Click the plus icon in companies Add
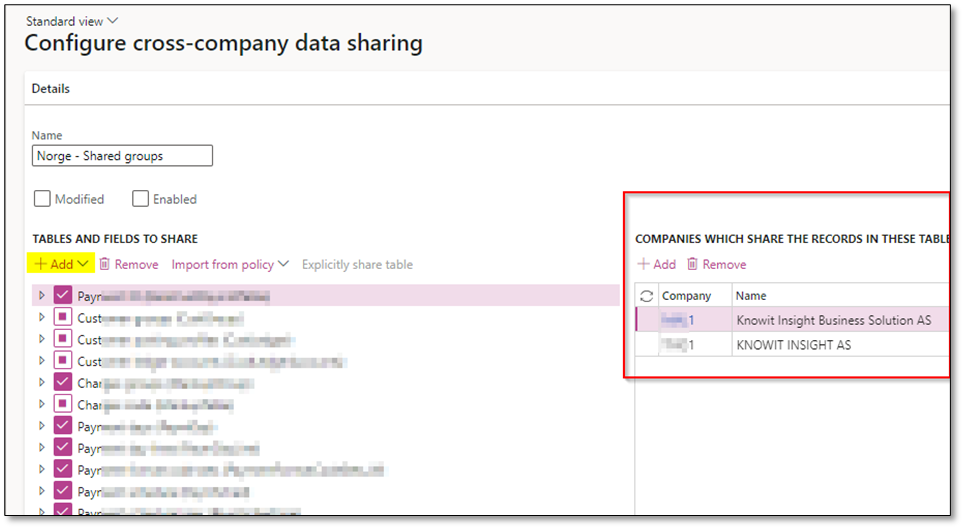964x529 pixels. pos(642,264)
